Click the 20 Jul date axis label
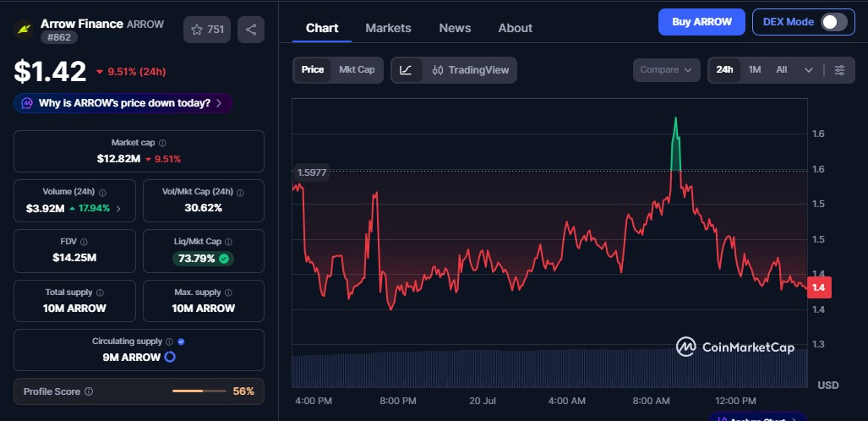 click(482, 401)
